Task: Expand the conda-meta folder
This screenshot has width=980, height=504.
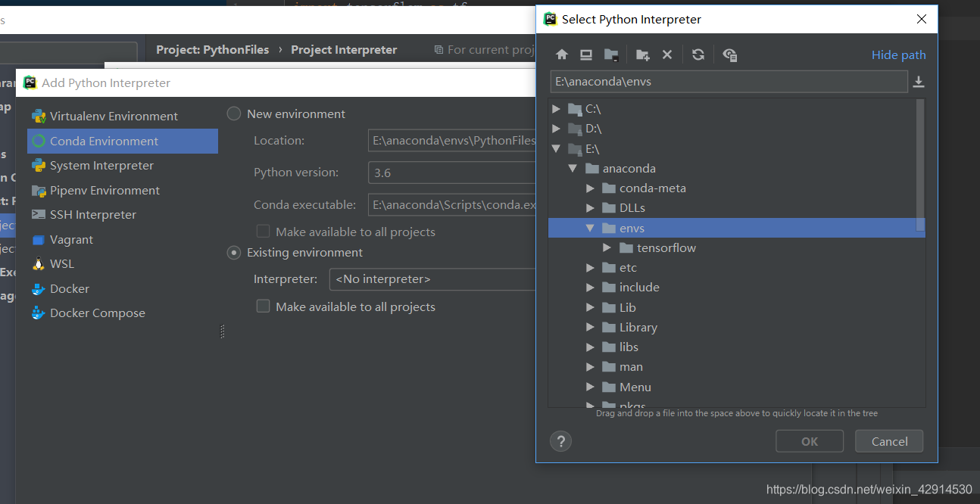Action: pos(591,188)
